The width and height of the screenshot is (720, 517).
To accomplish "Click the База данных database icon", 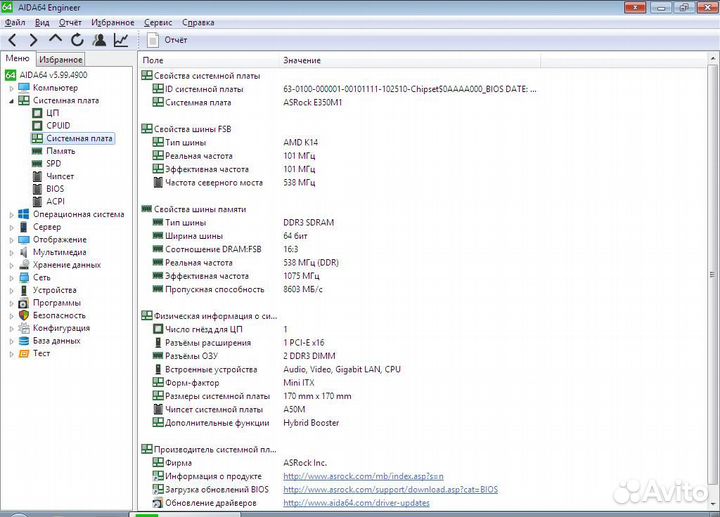I will point(24,341).
